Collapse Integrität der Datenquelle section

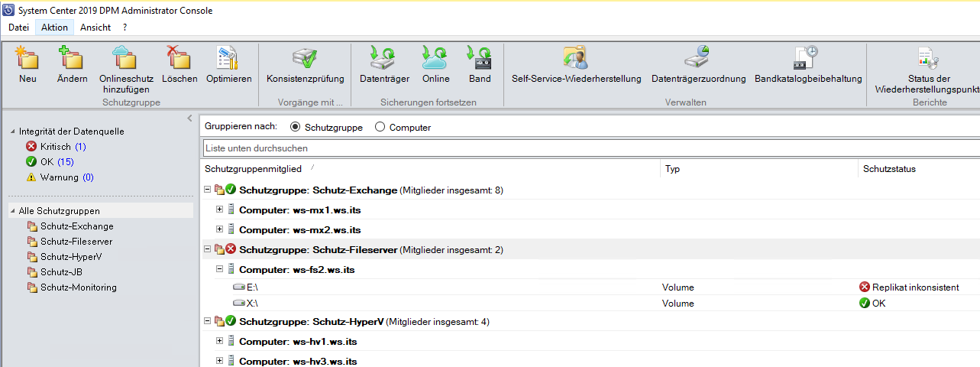tap(12, 132)
